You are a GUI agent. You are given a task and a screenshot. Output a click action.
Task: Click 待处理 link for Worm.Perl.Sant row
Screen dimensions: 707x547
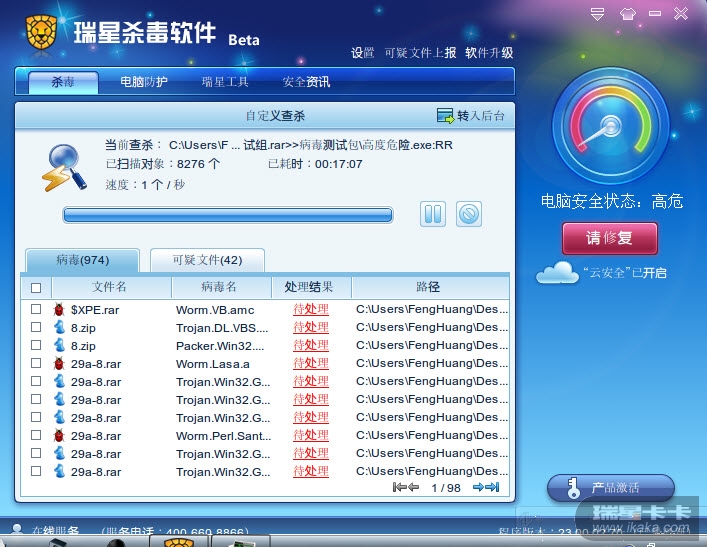pos(311,436)
